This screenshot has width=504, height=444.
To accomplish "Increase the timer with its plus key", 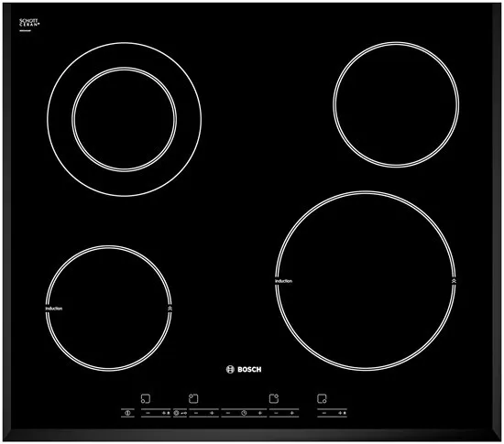I will coord(260,413).
